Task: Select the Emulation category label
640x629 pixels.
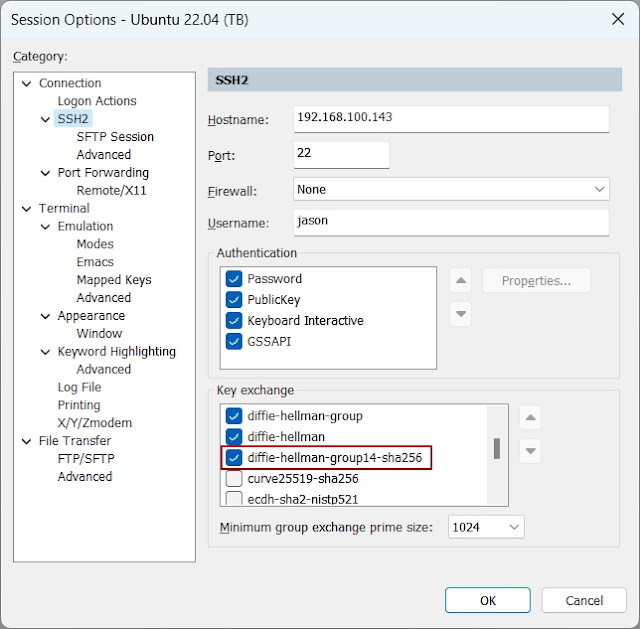Action: click(x=85, y=226)
